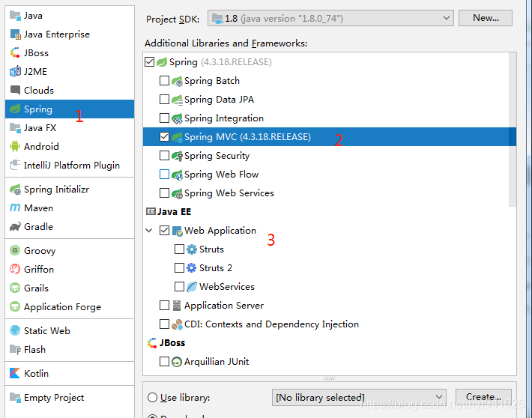Click the Gradle elephant icon

pos(15,227)
